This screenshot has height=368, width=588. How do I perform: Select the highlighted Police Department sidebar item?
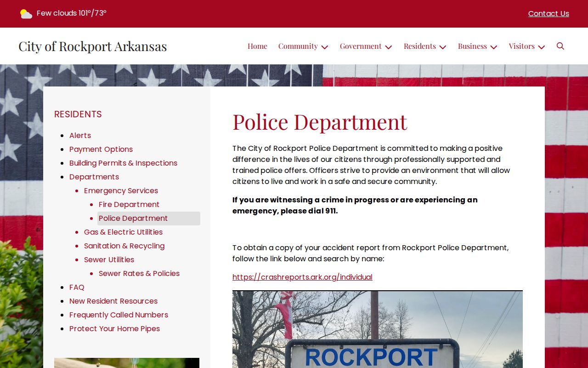(x=149, y=218)
